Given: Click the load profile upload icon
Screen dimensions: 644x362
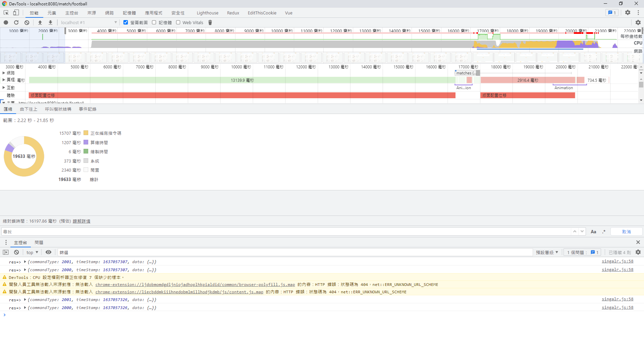Looking at the screenshot, I should 40,22.
